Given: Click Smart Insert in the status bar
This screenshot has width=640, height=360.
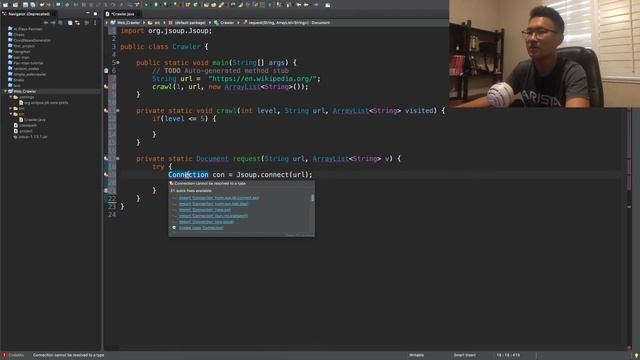Looking at the screenshot, I should tap(464, 356).
